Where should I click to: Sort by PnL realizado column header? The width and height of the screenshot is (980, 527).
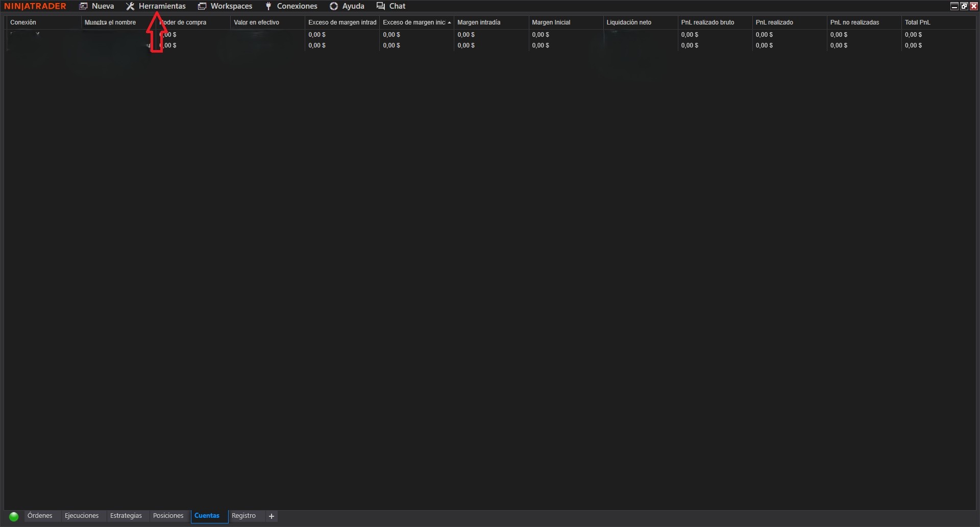[x=789, y=22]
